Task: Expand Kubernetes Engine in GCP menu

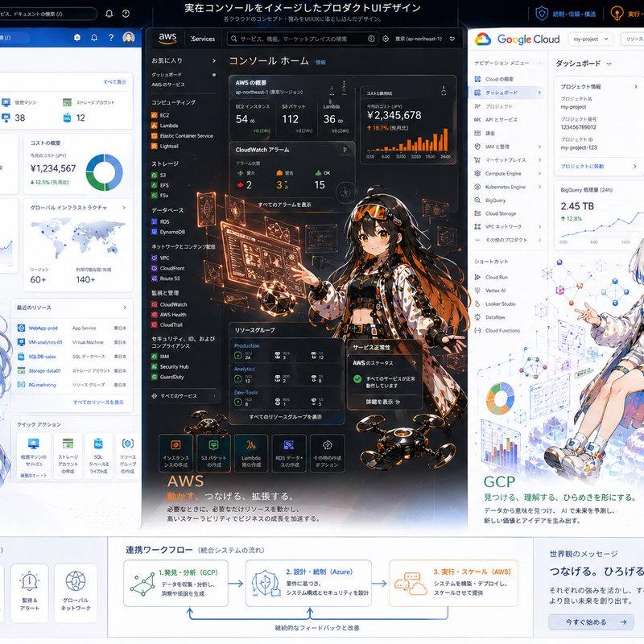Action: [539, 187]
